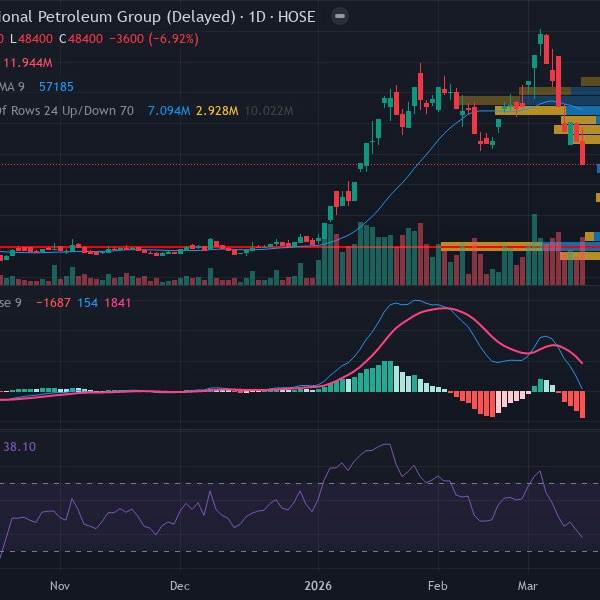The image size is (600, 600).
Task: Click the close price value 'C48400'
Action: 81,39
